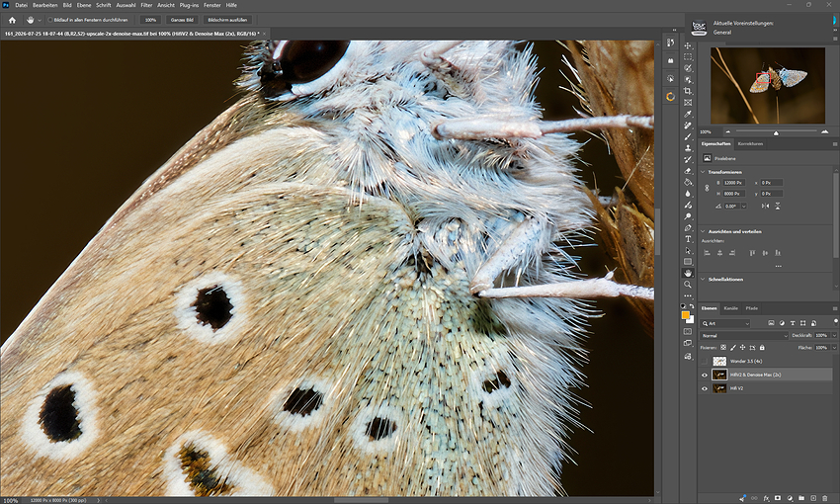The image size is (840, 504).
Task: Hide the HifiV2 & Denoise Max (2x) layer
Action: (x=705, y=375)
